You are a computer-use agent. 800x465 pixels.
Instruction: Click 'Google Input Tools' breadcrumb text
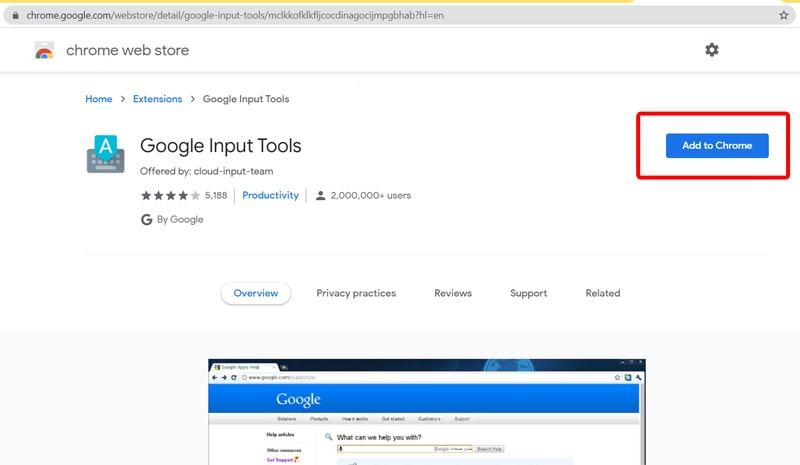[246, 99]
